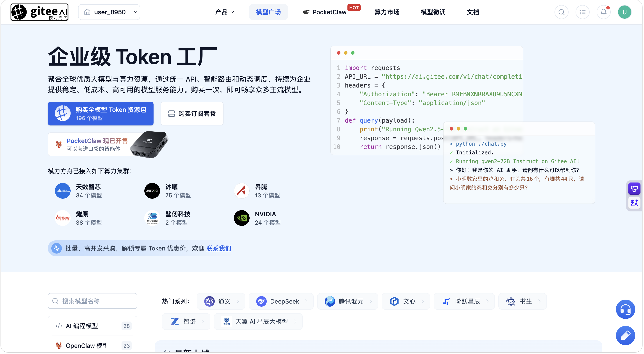
Task: Click the 购买订阅套餐 button
Action: 192,113
